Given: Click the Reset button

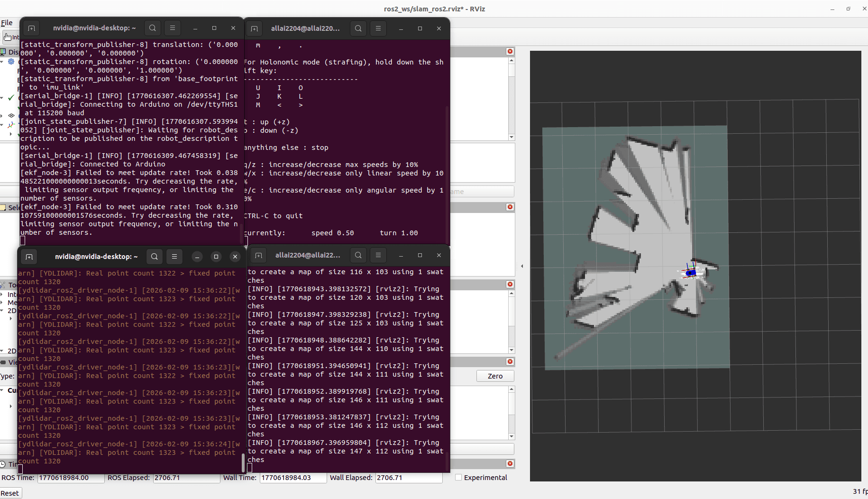Looking at the screenshot, I should tap(10, 493).
